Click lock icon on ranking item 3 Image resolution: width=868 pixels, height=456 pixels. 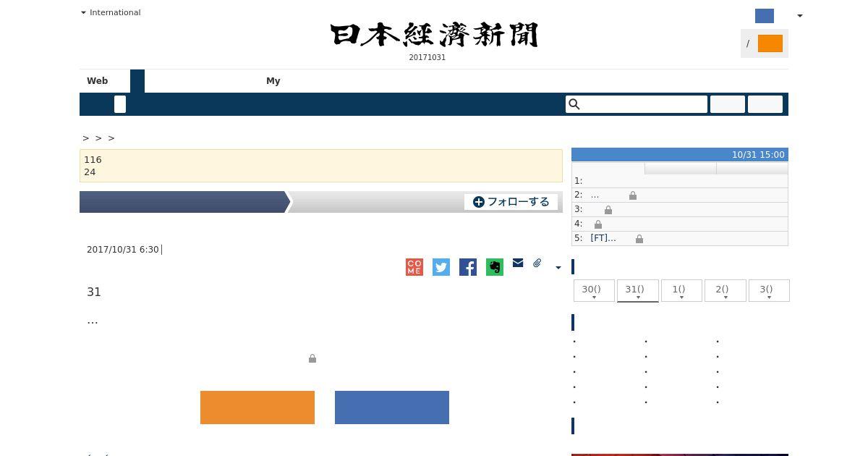608,210
